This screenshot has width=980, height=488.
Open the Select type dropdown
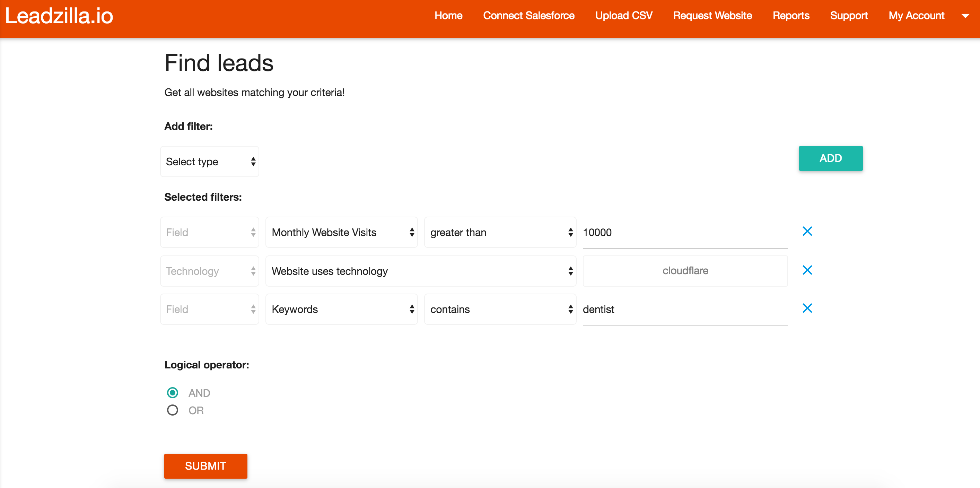209,161
